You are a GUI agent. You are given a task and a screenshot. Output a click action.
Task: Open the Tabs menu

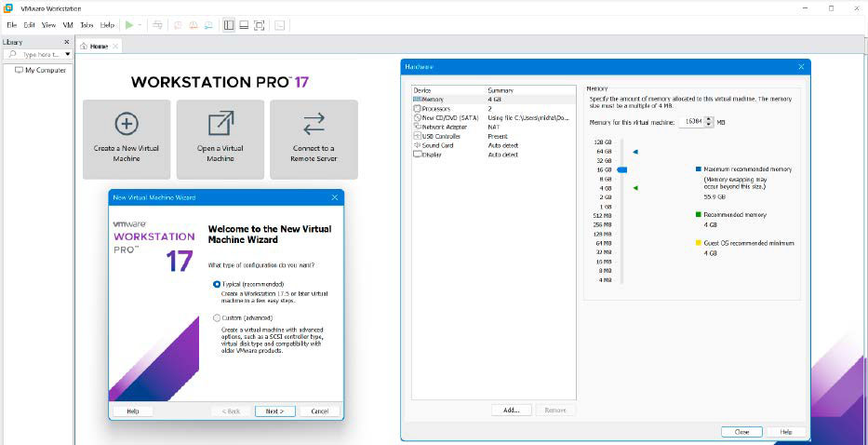87,25
